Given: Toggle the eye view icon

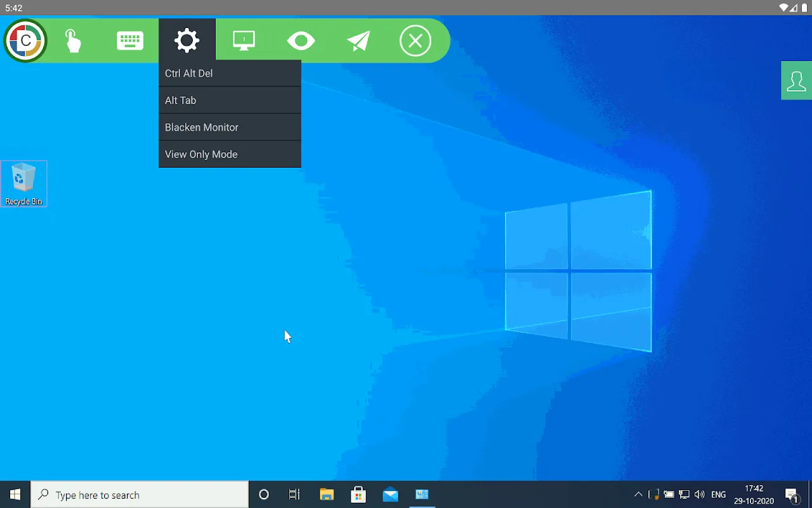Looking at the screenshot, I should 301,41.
